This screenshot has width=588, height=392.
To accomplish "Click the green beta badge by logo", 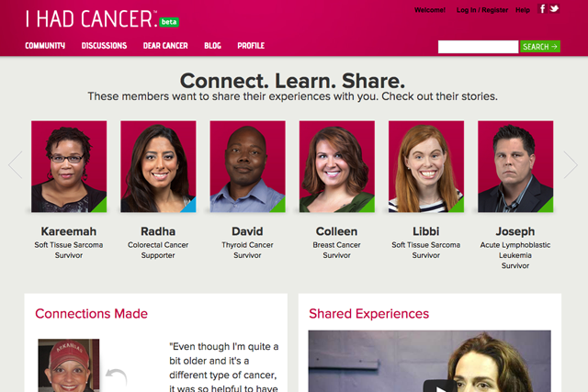I will (169, 22).
